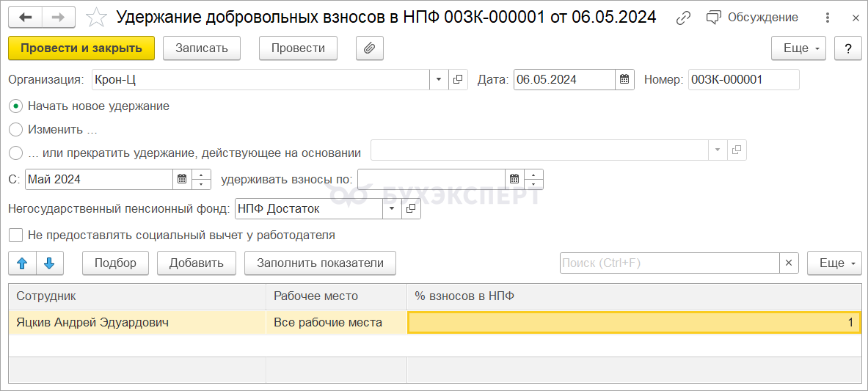Enable 'Не предоставлять социальный вычет' checkbox
The height and width of the screenshot is (391, 868).
[15, 235]
